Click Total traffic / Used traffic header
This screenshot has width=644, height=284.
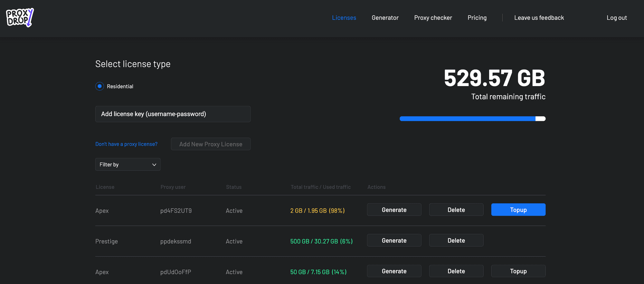321,187
